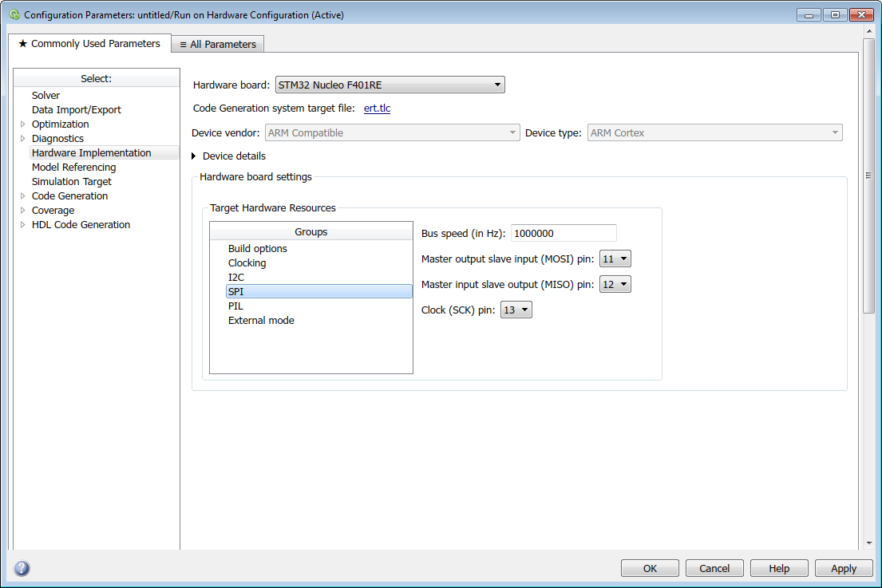This screenshot has height=588, width=882.
Task: Open the Clock (SCK) pin dropdown
Action: 516,310
